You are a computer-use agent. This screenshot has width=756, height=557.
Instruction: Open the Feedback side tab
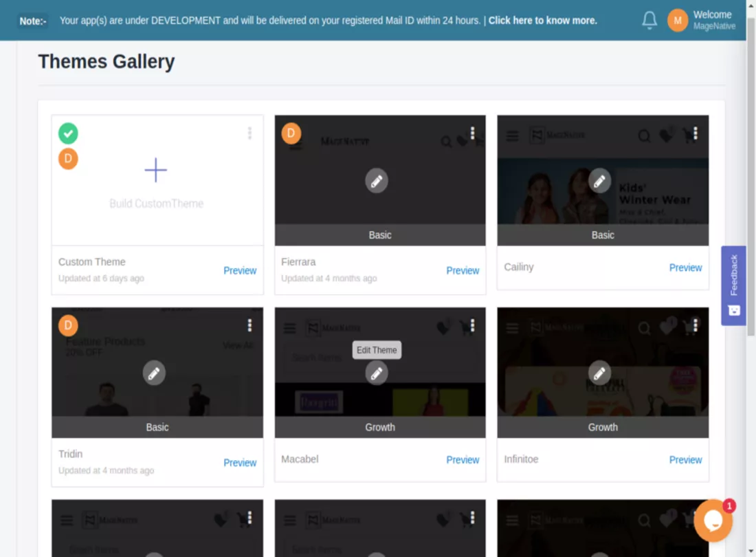coord(733,285)
